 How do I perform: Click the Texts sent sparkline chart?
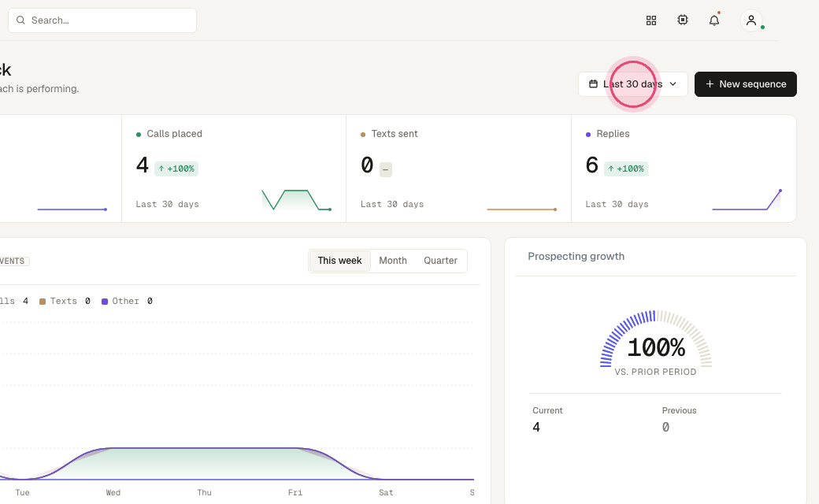[521, 209]
